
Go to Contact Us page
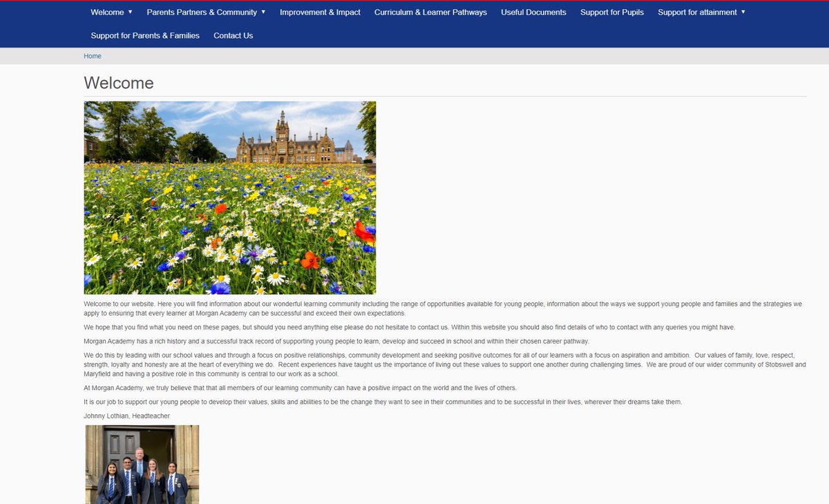click(234, 36)
